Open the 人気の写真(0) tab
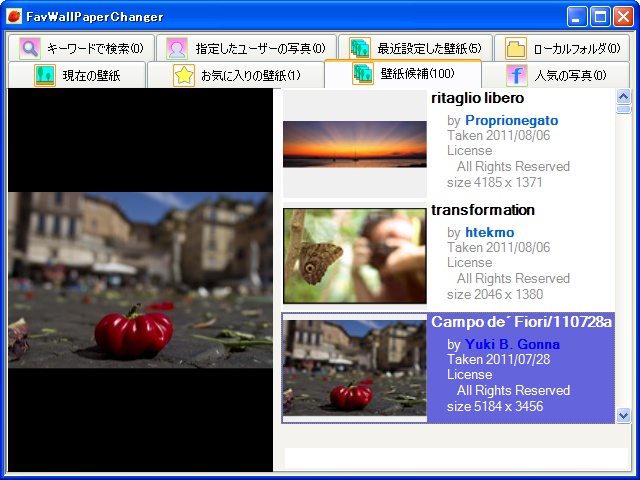 pyautogui.click(x=556, y=75)
